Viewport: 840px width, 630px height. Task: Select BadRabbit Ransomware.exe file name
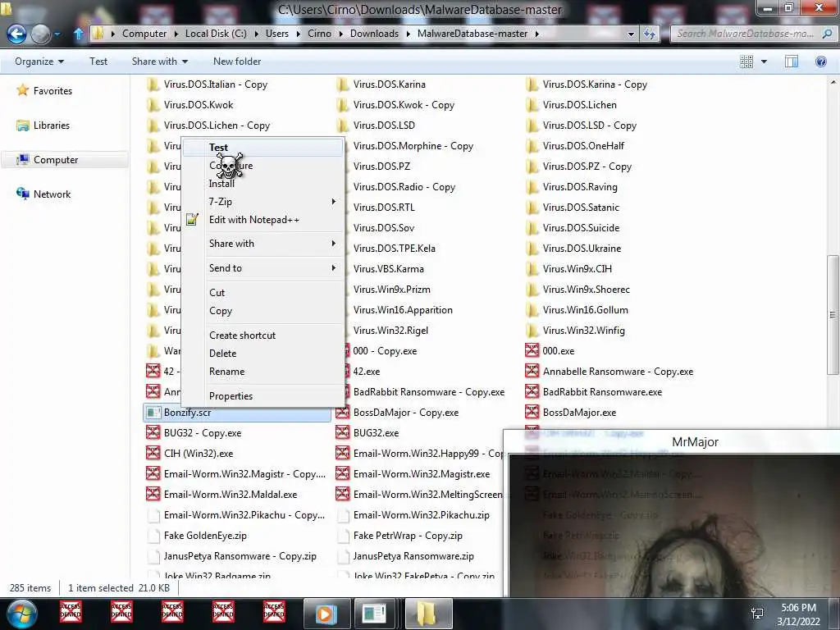click(602, 392)
